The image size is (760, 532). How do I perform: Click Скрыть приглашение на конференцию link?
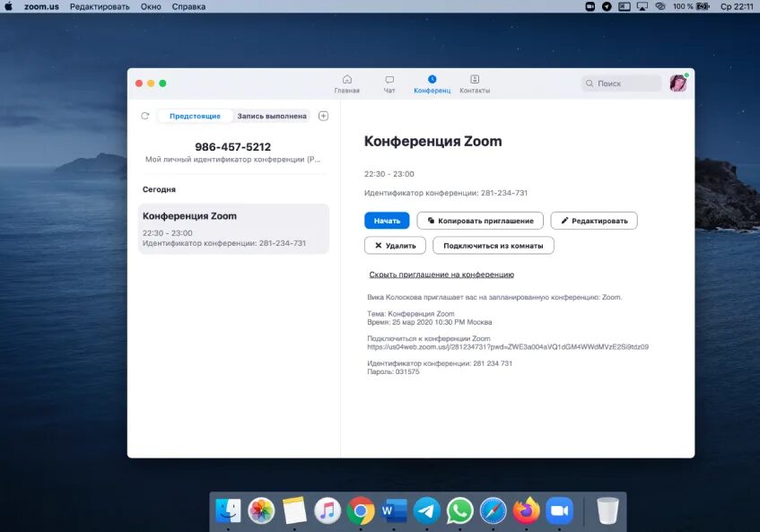[441, 275]
